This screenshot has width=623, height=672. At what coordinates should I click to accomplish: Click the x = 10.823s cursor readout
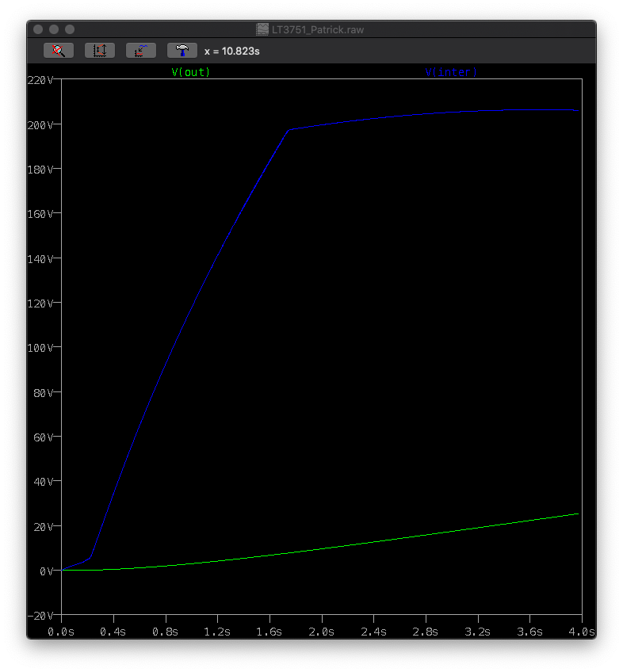click(232, 51)
